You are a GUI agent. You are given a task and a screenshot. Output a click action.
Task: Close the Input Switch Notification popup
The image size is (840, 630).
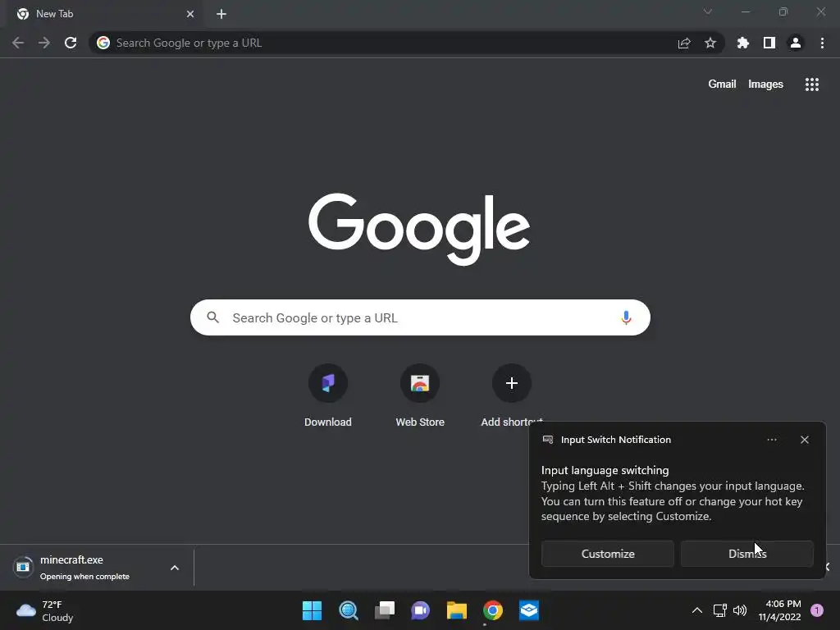804,440
